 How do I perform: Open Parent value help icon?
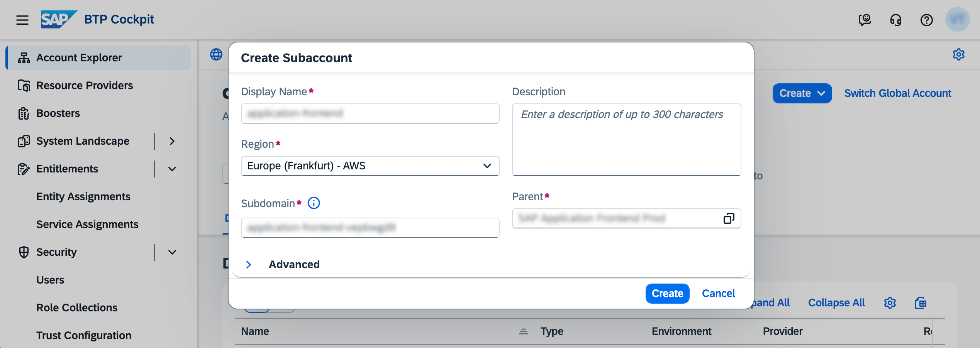pyautogui.click(x=729, y=218)
